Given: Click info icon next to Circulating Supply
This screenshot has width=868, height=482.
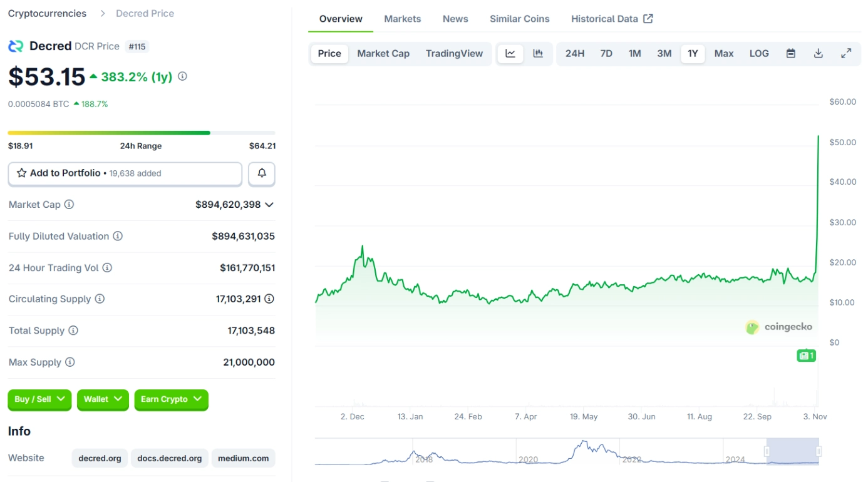Looking at the screenshot, I should pos(100,299).
